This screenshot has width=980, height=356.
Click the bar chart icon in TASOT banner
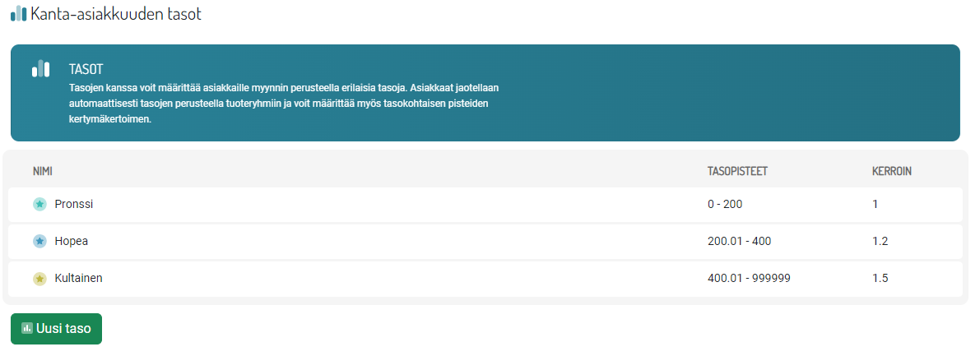point(40,69)
